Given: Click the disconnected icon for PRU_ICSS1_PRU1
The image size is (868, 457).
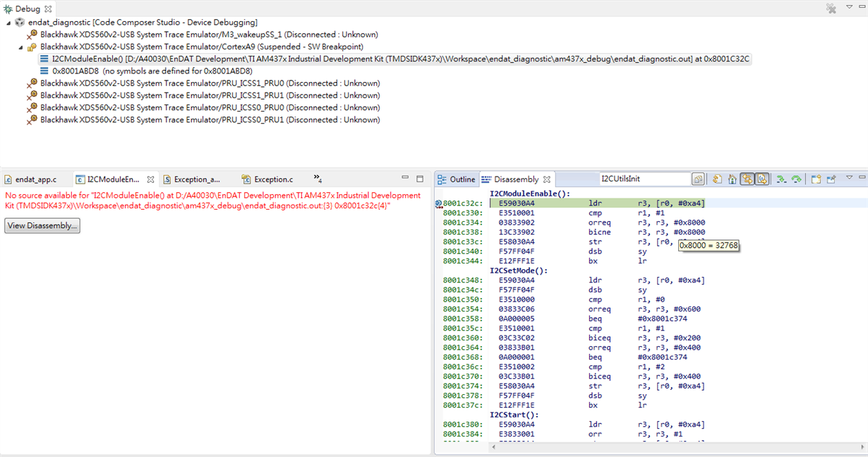Looking at the screenshot, I should (32, 95).
